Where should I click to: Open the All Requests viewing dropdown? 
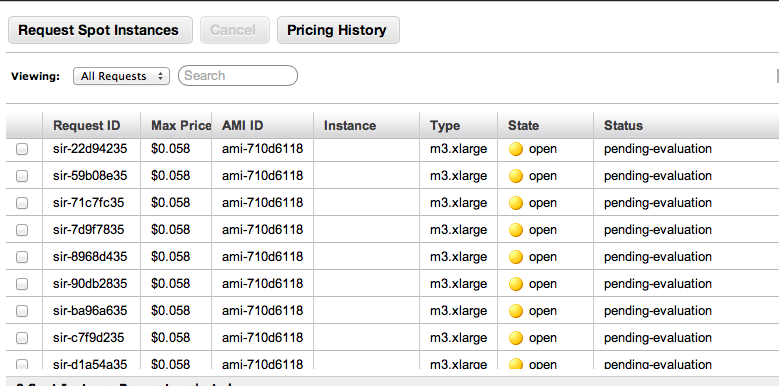(121, 76)
